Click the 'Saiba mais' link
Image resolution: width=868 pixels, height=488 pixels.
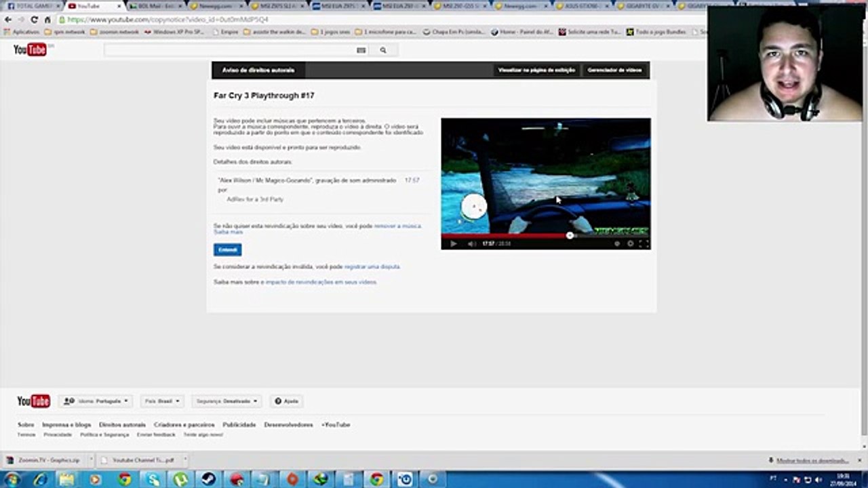click(228, 232)
